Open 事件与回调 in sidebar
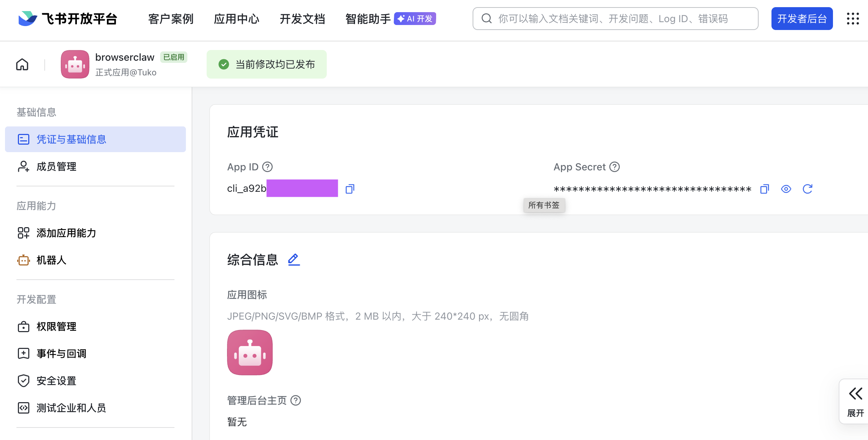Screen dimensions: 868x440 (95, 354)
